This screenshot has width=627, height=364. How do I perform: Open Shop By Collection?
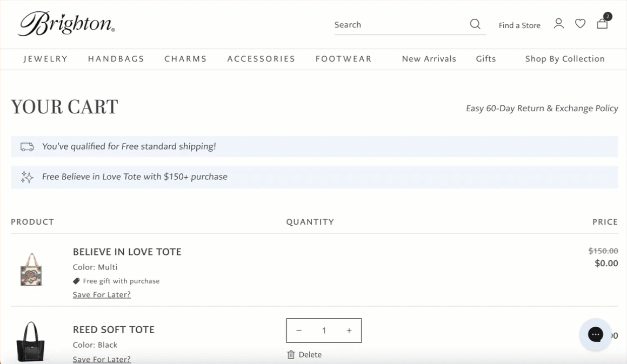pos(565,59)
